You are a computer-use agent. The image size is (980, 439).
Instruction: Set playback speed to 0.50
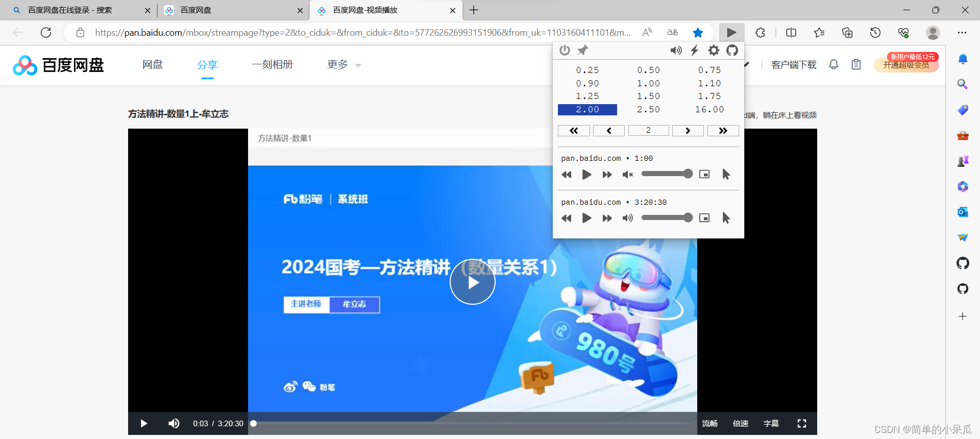click(x=648, y=70)
